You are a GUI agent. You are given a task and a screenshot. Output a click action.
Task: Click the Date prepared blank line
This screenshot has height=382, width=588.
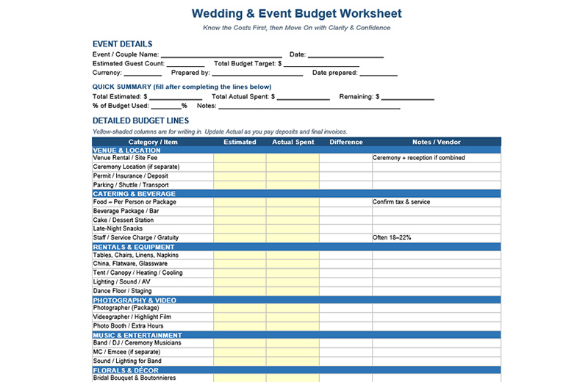pyautogui.click(x=379, y=73)
